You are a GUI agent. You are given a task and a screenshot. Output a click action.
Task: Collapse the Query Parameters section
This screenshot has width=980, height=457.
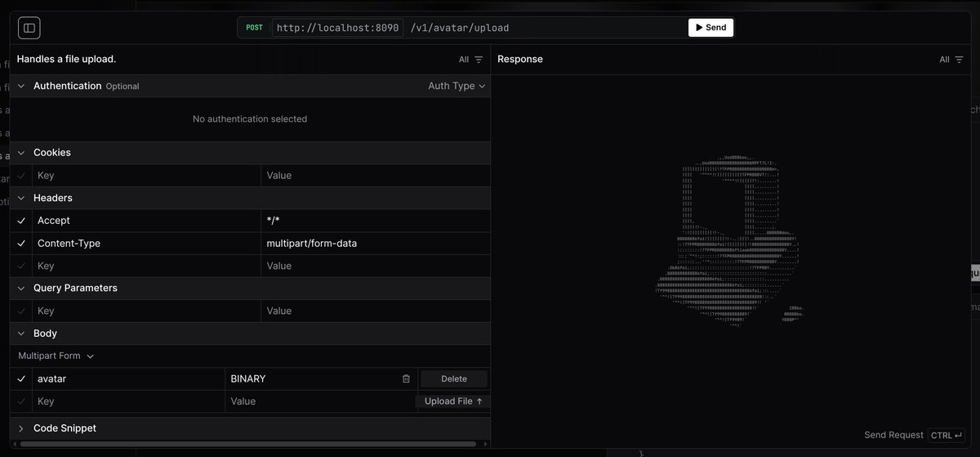coord(21,288)
